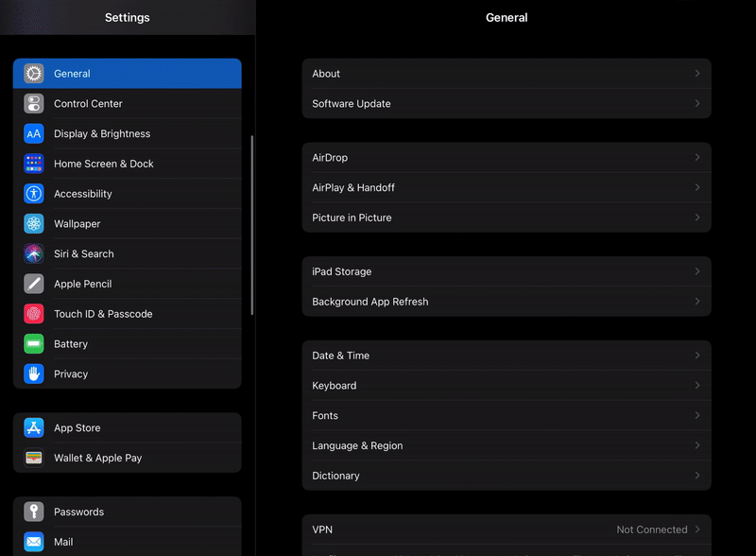Click the 'Date & Time' label
Viewport: 756px width, 556px height.
tap(341, 356)
